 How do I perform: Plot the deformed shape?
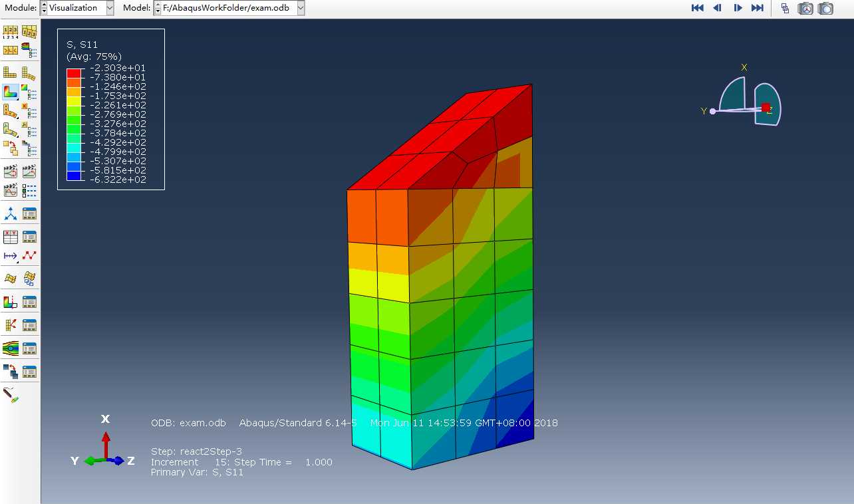(29, 72)
